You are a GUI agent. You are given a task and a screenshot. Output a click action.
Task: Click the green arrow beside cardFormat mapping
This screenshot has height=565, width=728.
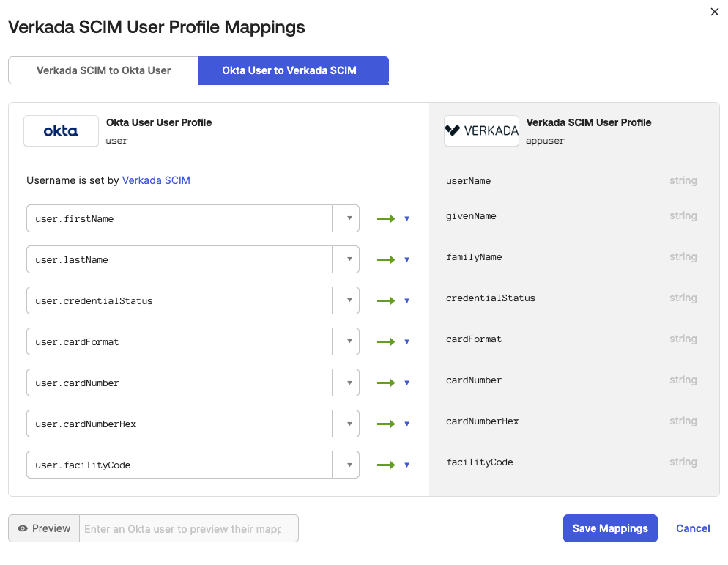coord(386,341)
